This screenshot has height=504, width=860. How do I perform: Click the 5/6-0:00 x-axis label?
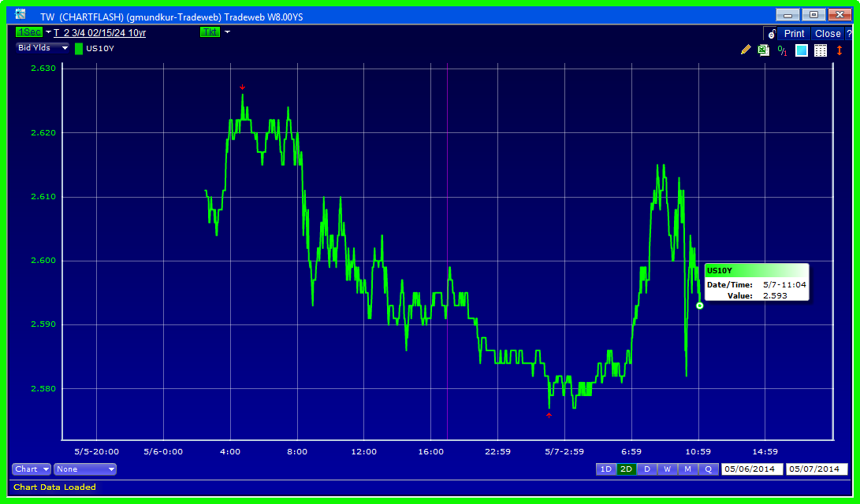point(163,452)
